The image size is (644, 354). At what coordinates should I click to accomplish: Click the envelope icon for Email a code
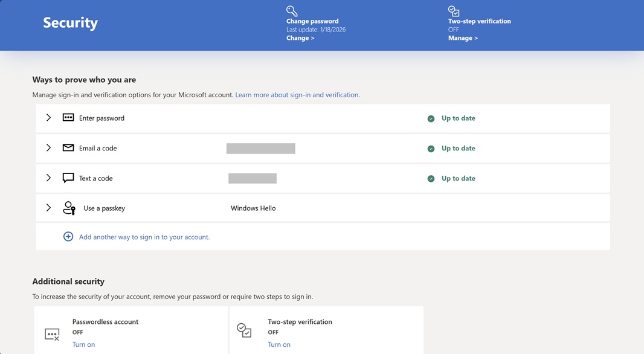click(68, 148)
